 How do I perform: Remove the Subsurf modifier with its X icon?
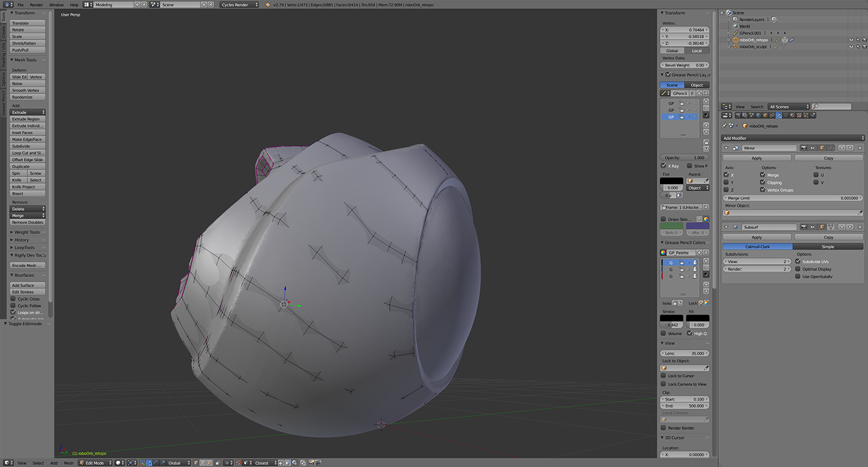pyautogui.click(x=860, y=227)
